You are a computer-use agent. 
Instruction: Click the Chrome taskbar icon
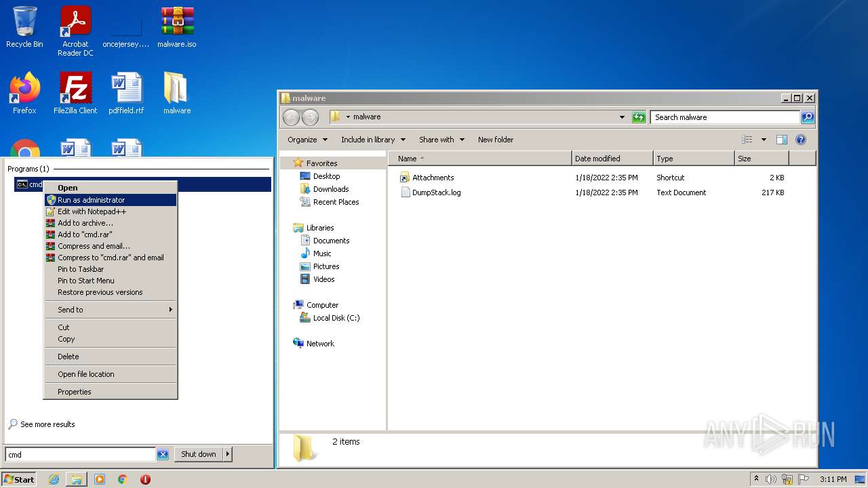[123, 479]
